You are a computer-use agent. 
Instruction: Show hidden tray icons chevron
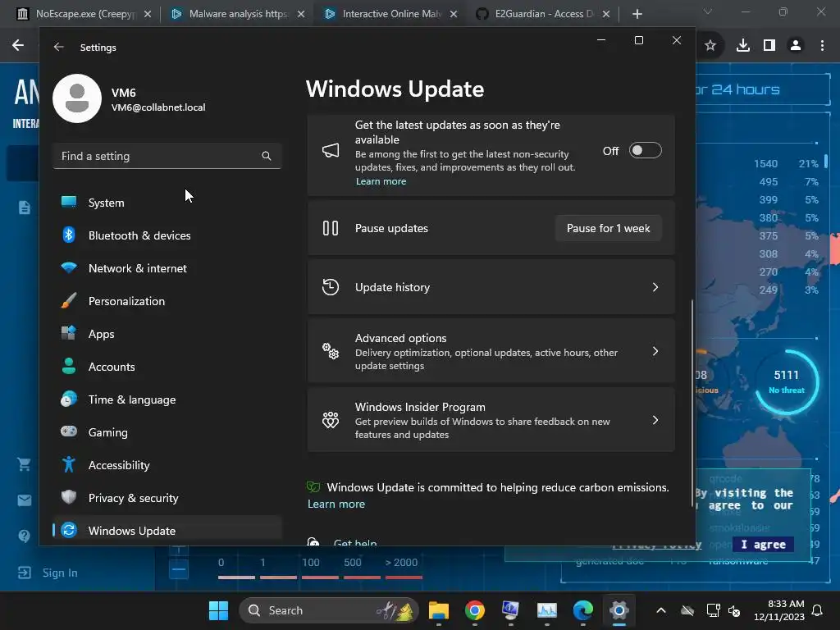pos(661,610)
